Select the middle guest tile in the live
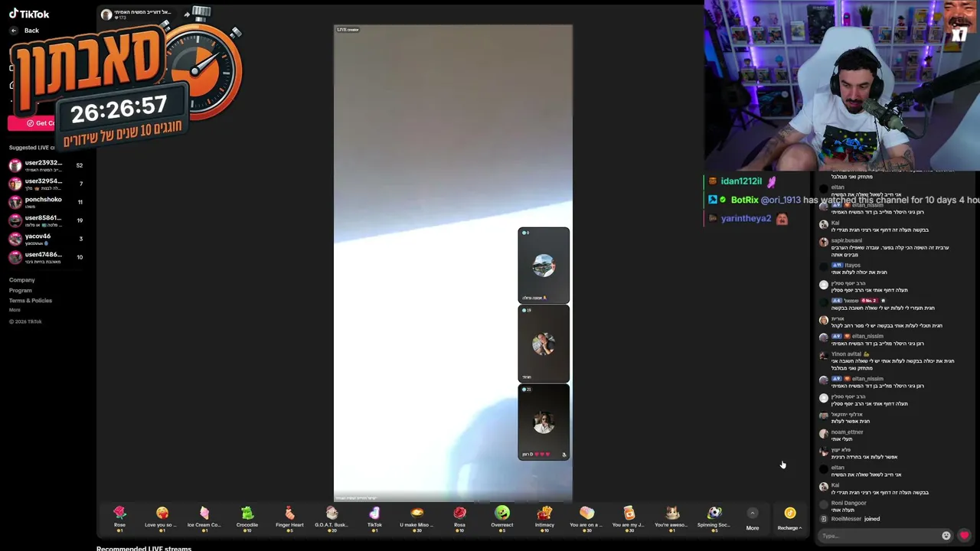This screenshot has width=980, height=551. 544,344
